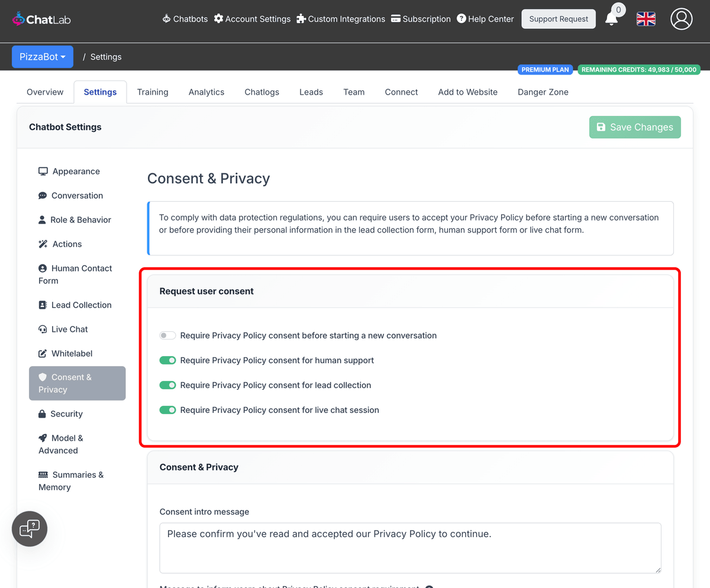The image size is (710, 588).
Task: Click the user account avatar icon
Action: 681,19
